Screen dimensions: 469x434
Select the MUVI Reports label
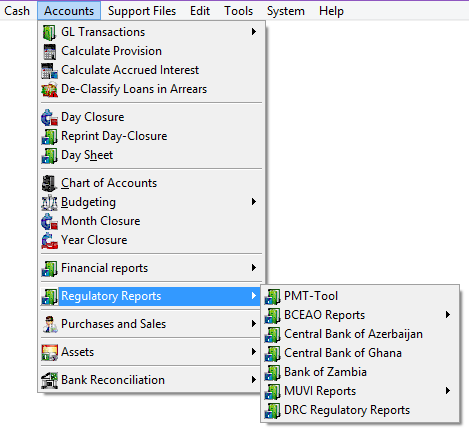coord(320,391)
